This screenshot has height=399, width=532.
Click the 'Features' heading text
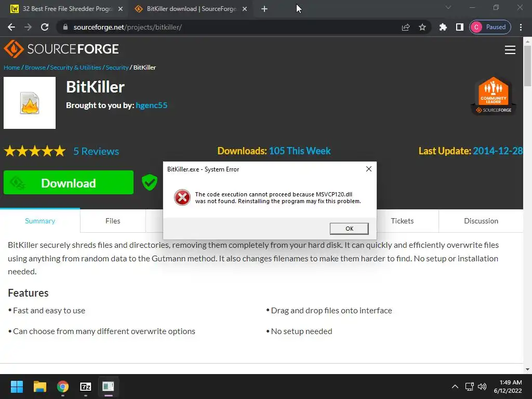[28, 293]
